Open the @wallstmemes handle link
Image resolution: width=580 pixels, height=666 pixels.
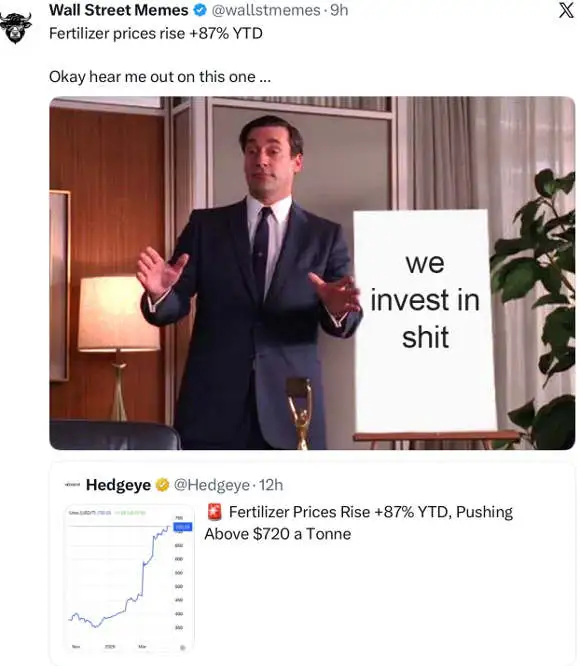tap(266, 10)
